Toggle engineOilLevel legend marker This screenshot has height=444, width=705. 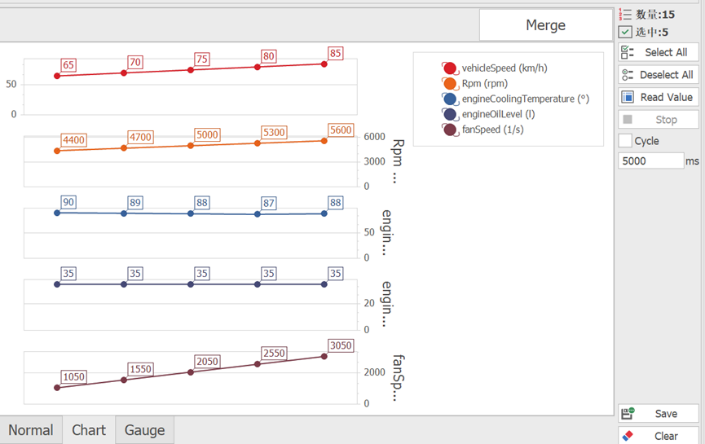tap(450, 114)
